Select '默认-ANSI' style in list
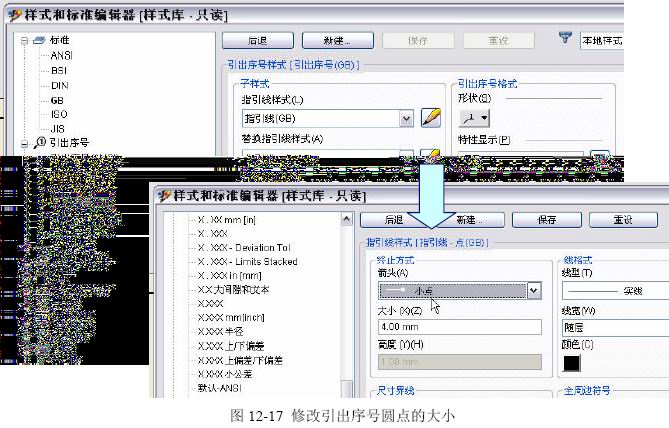 (219, 388)
